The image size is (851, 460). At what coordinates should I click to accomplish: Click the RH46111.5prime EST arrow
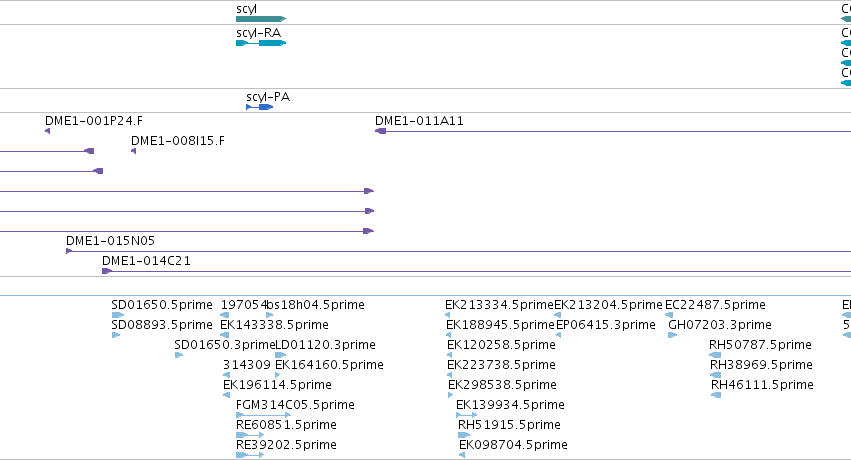tap(716, 395)
